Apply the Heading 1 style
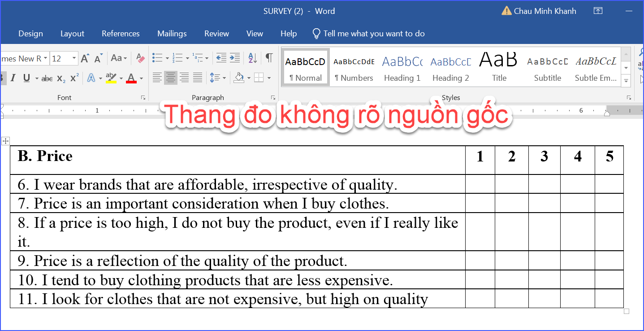This screenshot has width=644, height=331. coord(402,68)
